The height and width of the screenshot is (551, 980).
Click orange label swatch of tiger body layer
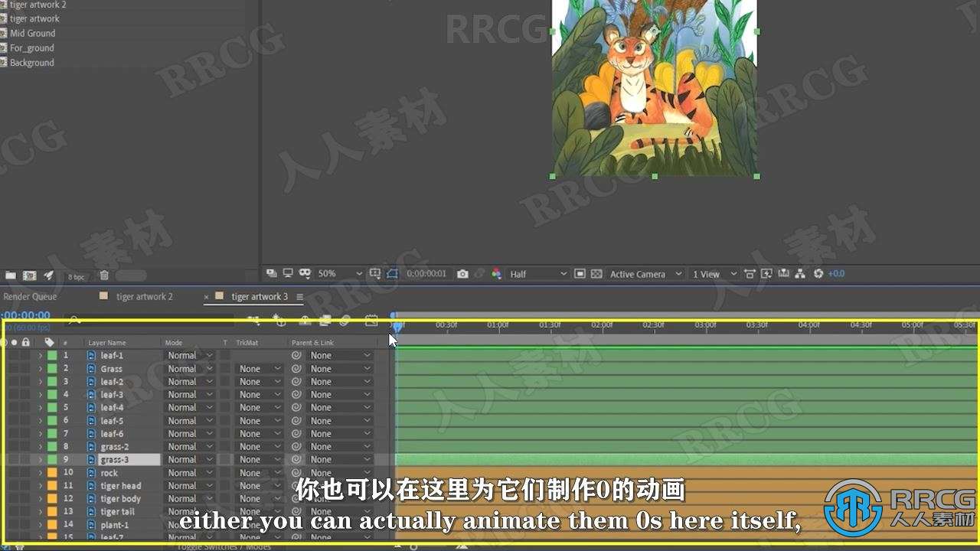click(x=52, y=498)
